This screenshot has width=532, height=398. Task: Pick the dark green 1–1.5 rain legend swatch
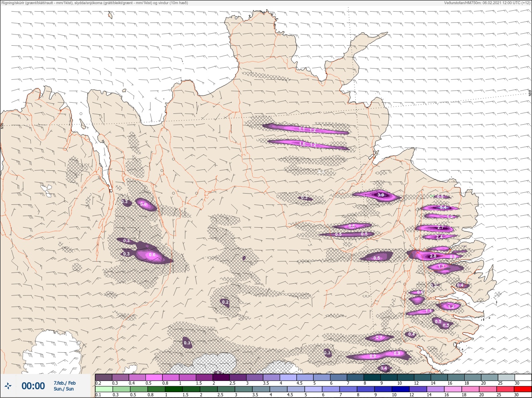(x=174, y=389)
